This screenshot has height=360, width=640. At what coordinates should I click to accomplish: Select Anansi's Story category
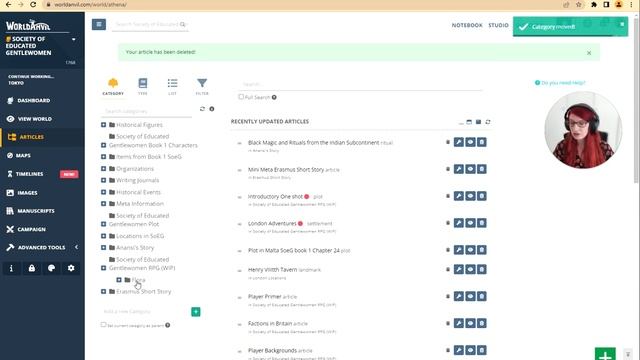(135, 248)
